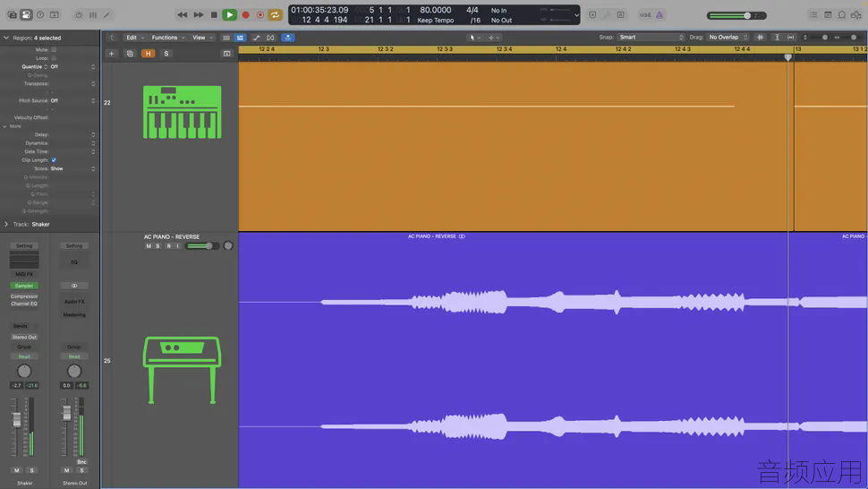Open the command-click tool menu
Image resolution: width=868 pixels, height=489 pixels.
494,38
